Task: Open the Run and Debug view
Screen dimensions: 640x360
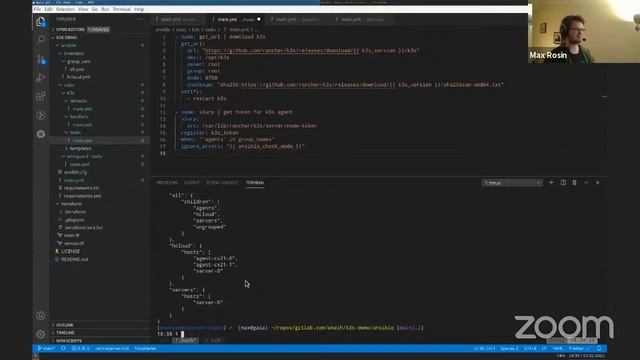Action: tap(41, 78)
